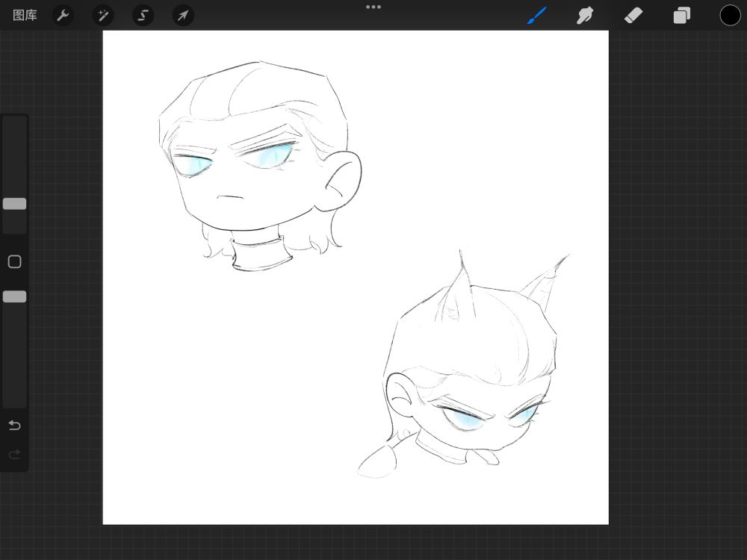Viewport: 747px width, 560px height.
Task: Open the black color picker swatch
Action: coord(730,15)
